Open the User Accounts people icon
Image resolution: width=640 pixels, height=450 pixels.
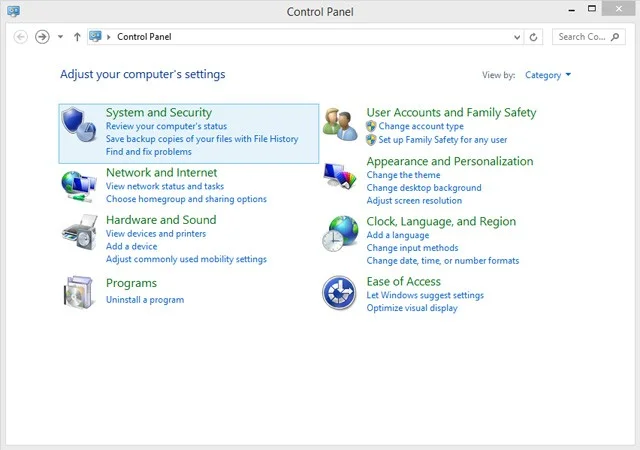coord(340,125)
